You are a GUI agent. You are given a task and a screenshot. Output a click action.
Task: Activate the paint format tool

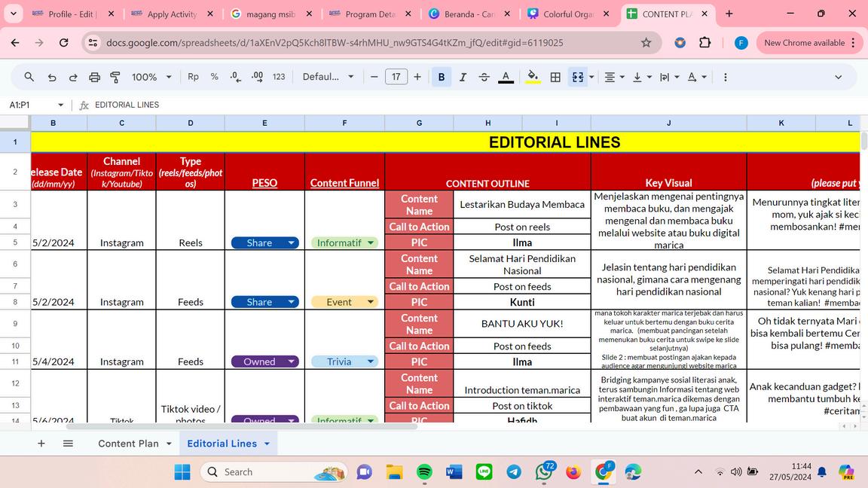tap(115, 78)
